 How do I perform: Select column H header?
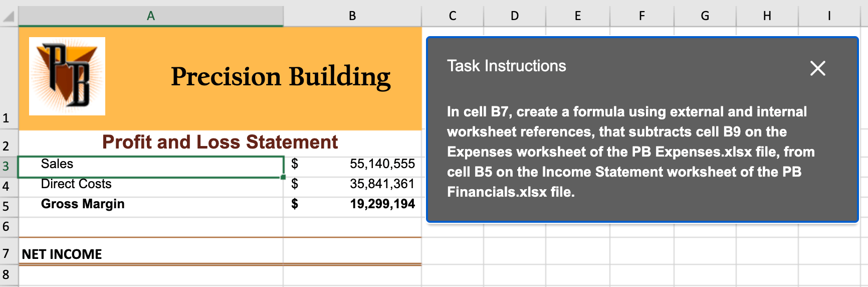(x=767, y=16)
